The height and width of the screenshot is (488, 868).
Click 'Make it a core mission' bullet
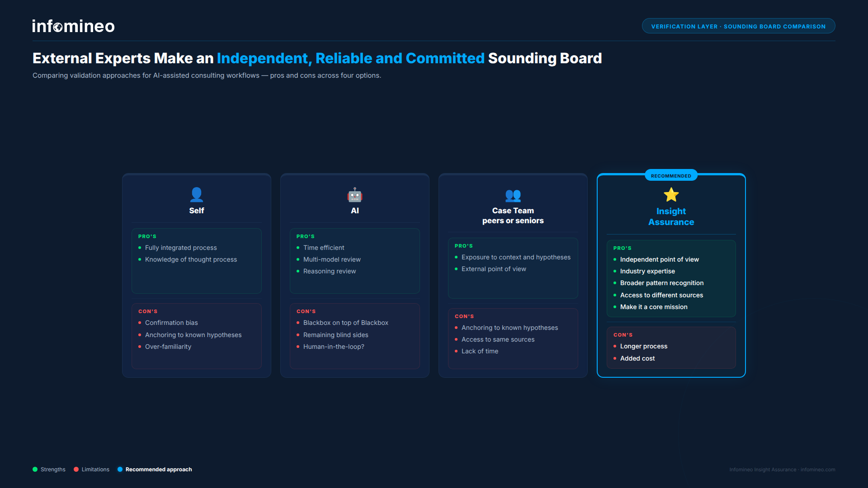(654, 307)
